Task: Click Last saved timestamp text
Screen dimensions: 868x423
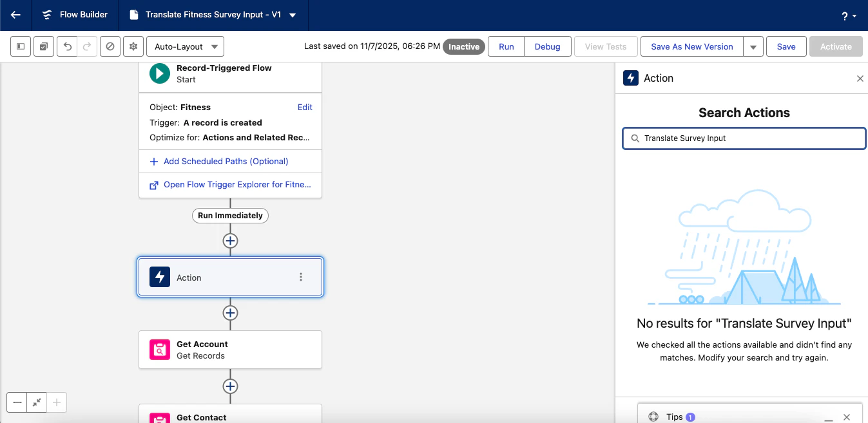Action: click(372, 46)
